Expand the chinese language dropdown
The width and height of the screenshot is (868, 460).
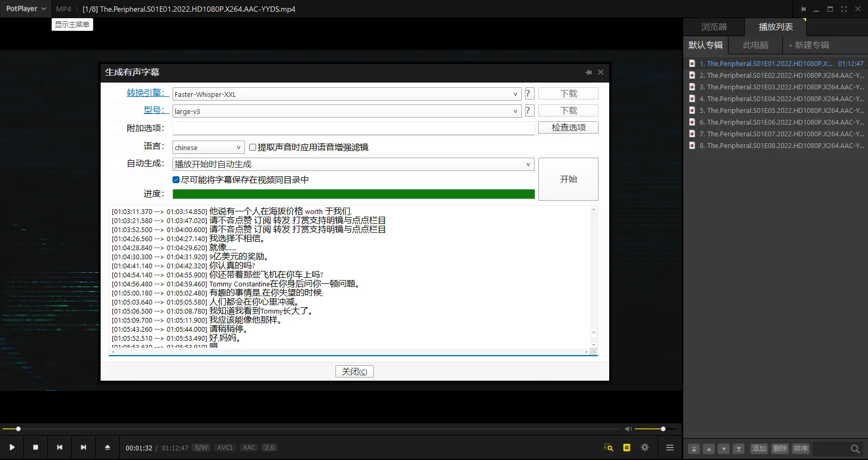tap(238, 147)
